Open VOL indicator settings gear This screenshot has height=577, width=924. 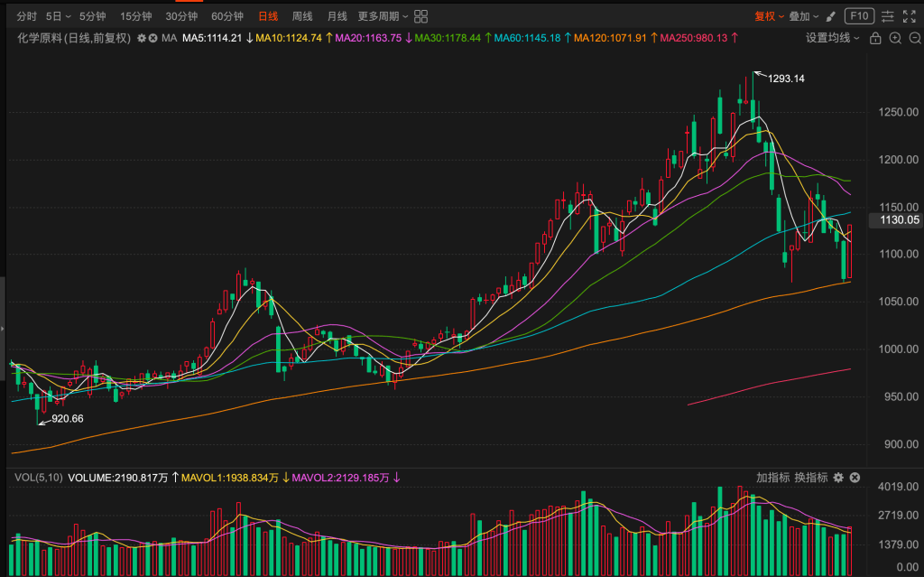pos(838,478)
